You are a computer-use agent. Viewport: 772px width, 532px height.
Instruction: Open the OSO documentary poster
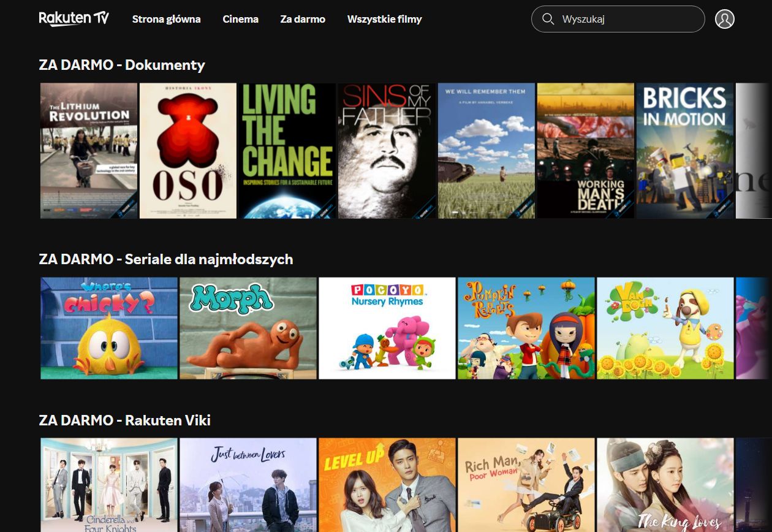(188, 151)
